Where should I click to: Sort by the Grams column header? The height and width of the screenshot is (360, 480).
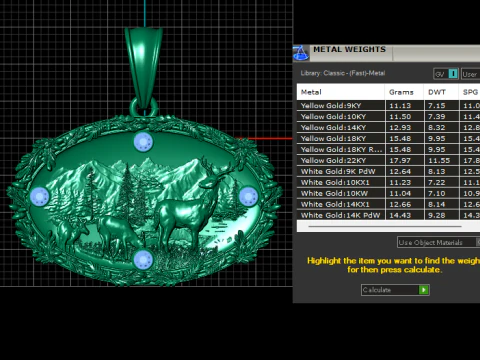(404, 92)
